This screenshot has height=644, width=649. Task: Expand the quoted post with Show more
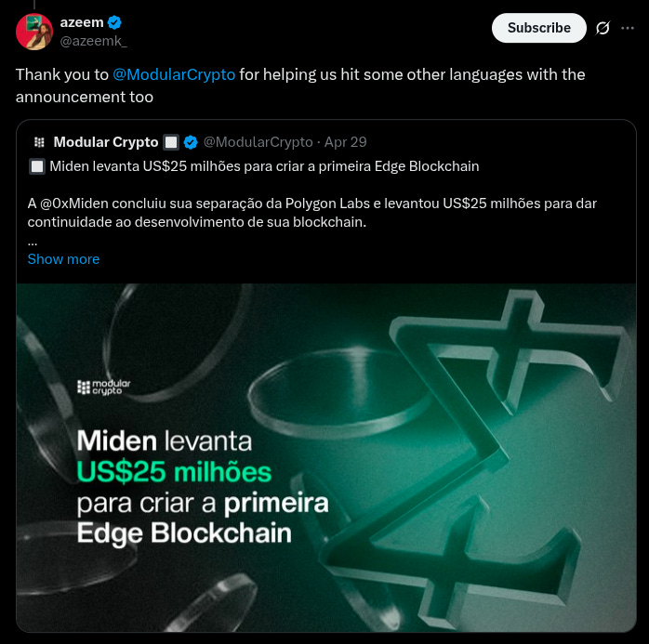point(64,259)
